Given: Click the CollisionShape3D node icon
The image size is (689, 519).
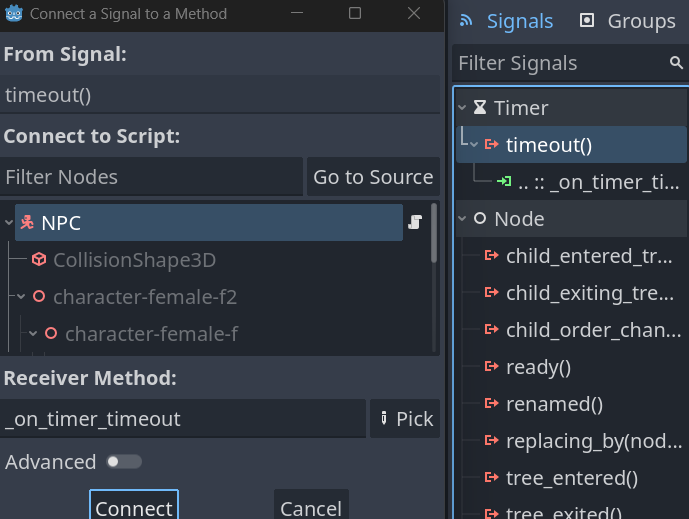Looking at the screenshot, I should coord(39,260).
